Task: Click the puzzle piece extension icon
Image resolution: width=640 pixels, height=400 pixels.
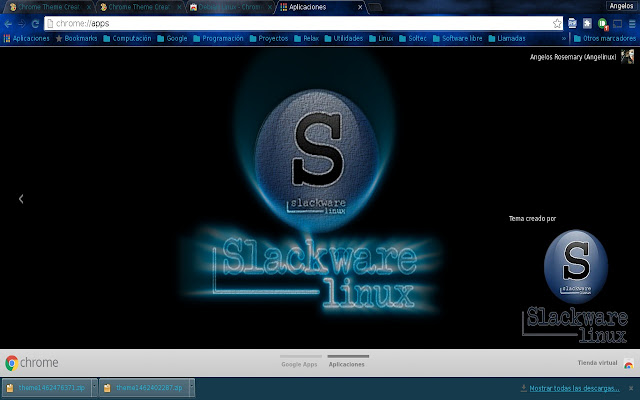Action: tap(587, 23)
